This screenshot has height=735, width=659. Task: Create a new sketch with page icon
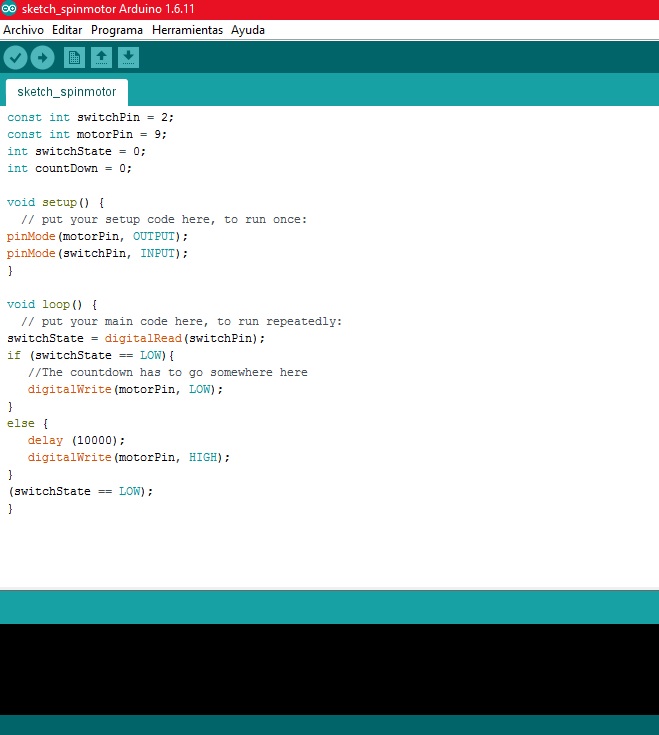74,58
